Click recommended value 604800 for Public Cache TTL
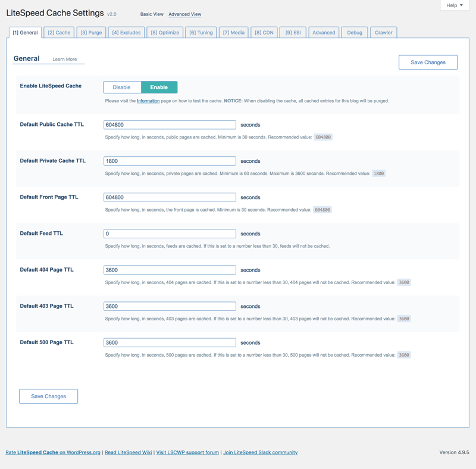Viewport: 476px width, 469px height. (323, 137)
